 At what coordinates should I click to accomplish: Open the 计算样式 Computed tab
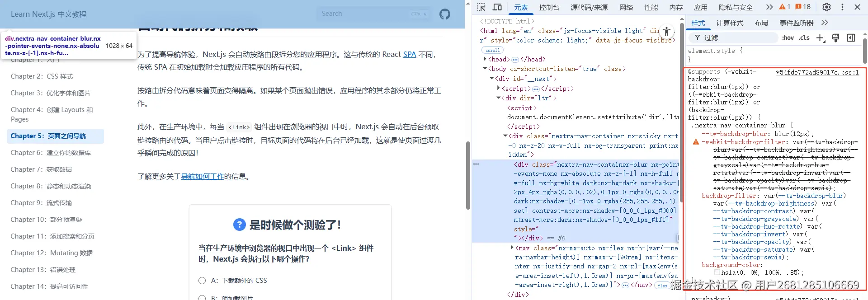pos(730,23)
